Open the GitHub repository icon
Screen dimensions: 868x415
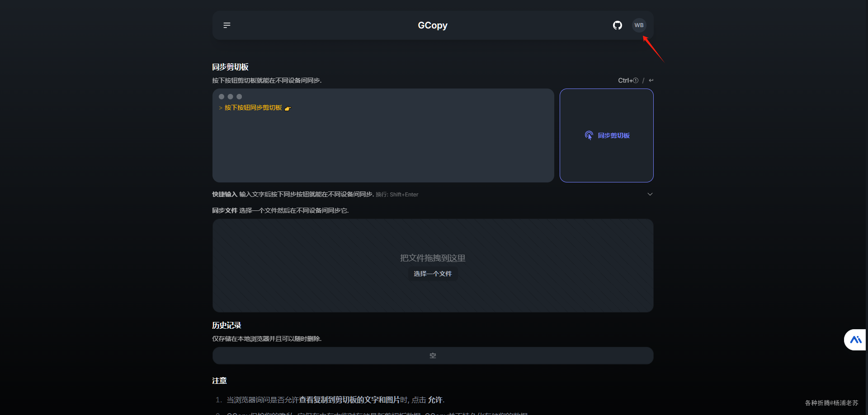point(618,25)
